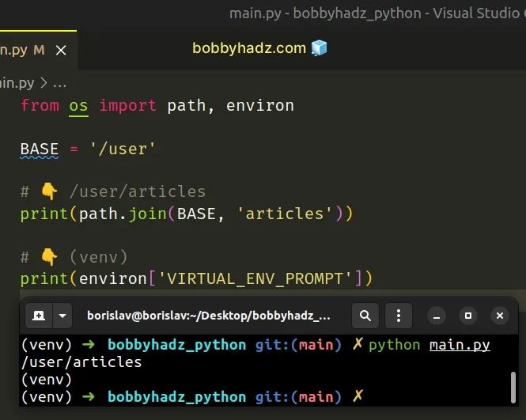526x420 pixels.
Task: Click the BASE variable definition
Action: point(40,149)
